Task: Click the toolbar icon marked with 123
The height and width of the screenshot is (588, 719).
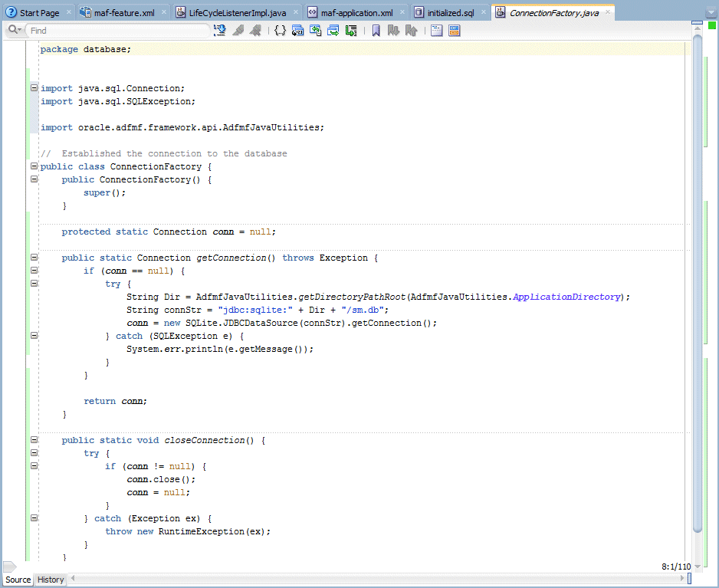Action: 297,30
